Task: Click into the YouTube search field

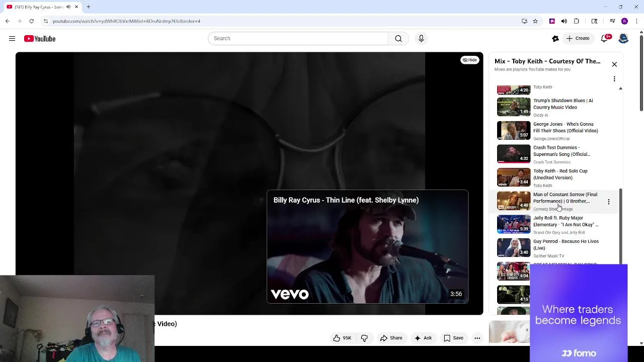Action: [x=298, y=39]
